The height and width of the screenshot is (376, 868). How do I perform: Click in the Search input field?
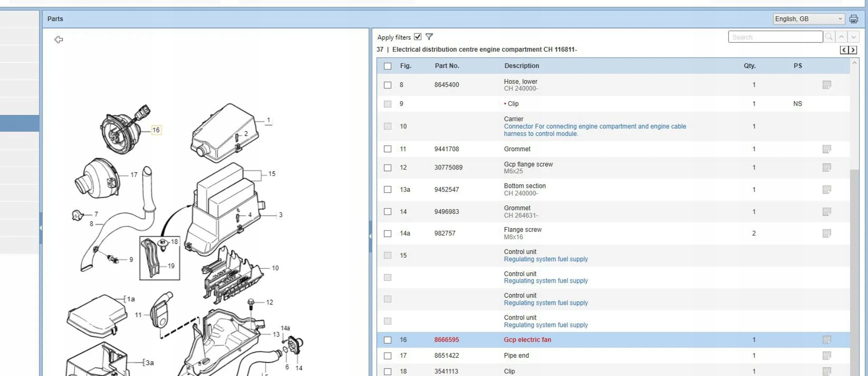(775, 37)
